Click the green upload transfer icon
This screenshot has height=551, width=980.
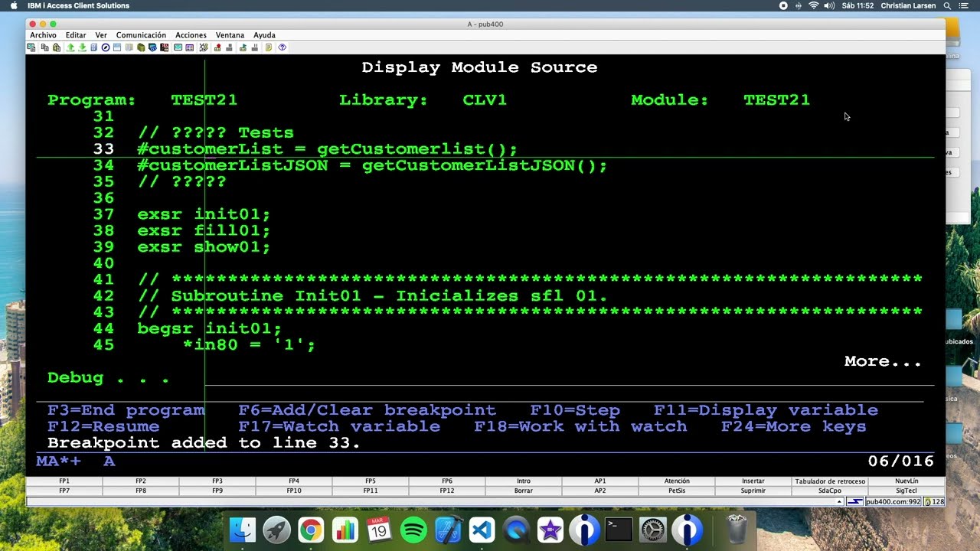coord(70,47)
